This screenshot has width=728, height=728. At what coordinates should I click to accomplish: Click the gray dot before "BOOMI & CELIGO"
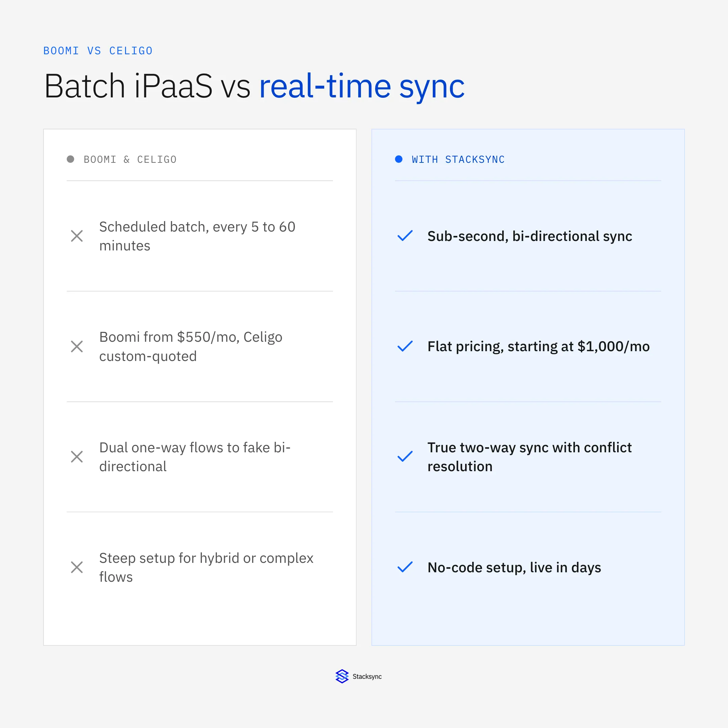(x=70, y=159)
